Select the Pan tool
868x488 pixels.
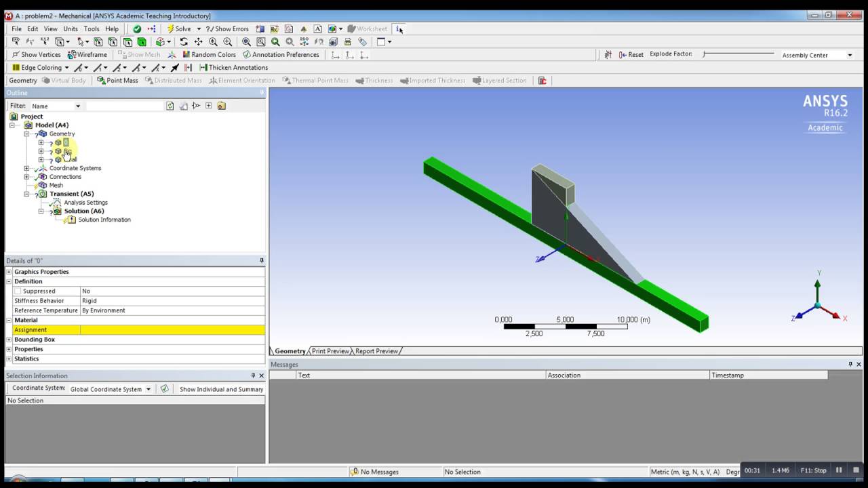pos(198,42)
